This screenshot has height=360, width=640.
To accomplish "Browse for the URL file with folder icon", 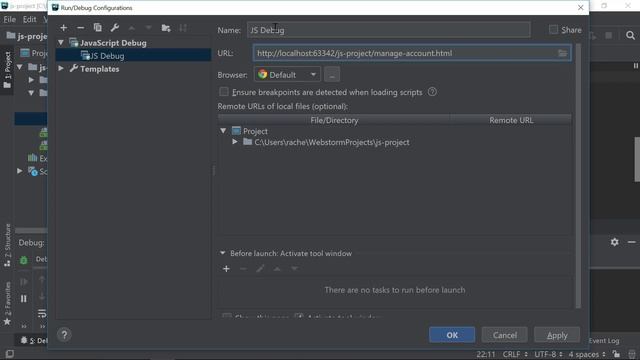I will click(562, 53).
